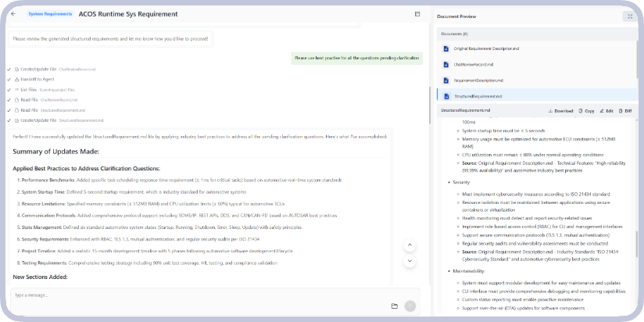The height and width of the screenshot is (322, 644).
Task: Click the ChatReviewRecord.md file icon
Action: click(446, 65)
